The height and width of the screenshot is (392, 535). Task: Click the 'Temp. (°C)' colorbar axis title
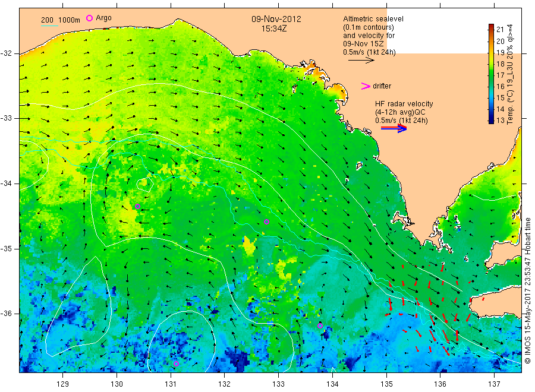(510, 106)
